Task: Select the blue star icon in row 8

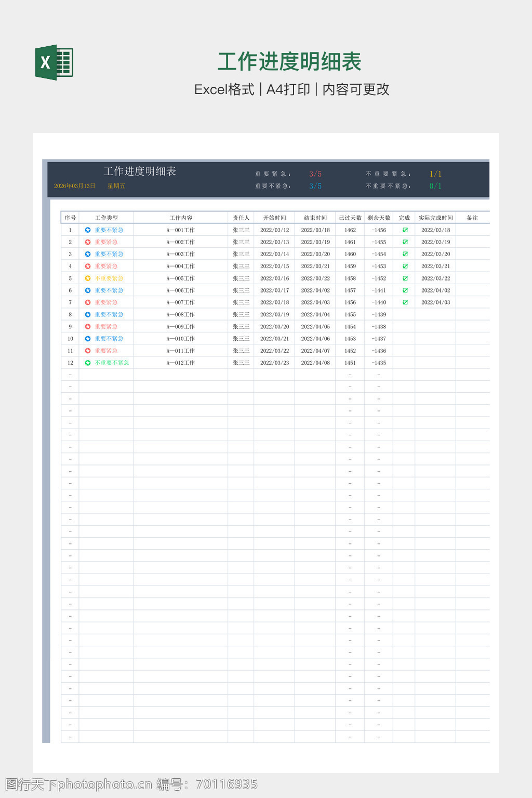Action: (88, 314)
